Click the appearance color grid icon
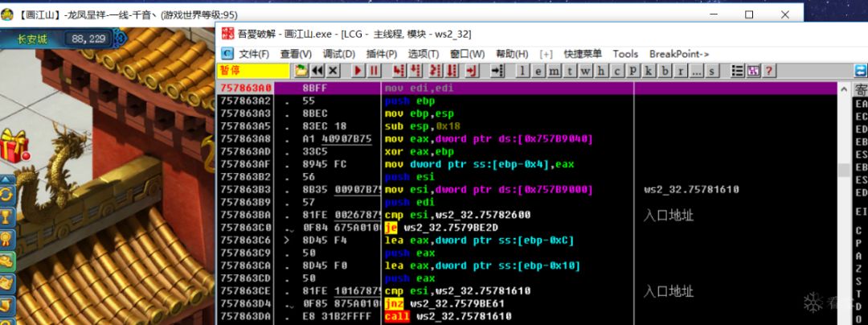Image resolution: width=868 pixels, height=325 pixels. [x=753, y=71]
